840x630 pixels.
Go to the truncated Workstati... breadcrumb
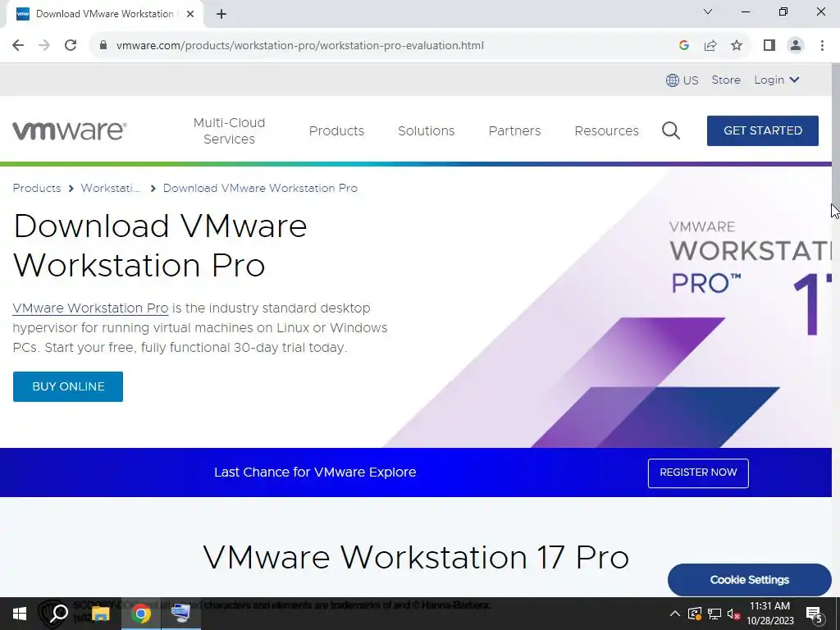point(111,188)
